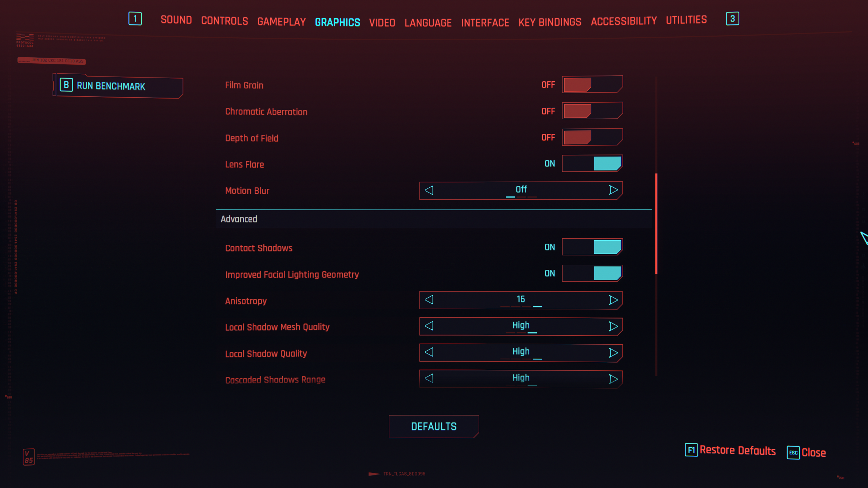The height and width of the screenshot is (488, 868).
Task: Click the settings list scrollbar thumb
Action: (x=656, y=224)
